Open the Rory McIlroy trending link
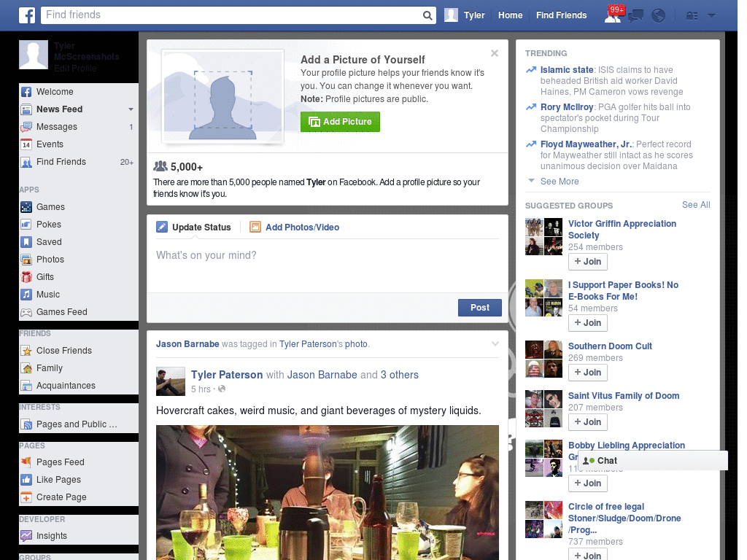This screenshot has width=747, height=560. click(567, 107)
